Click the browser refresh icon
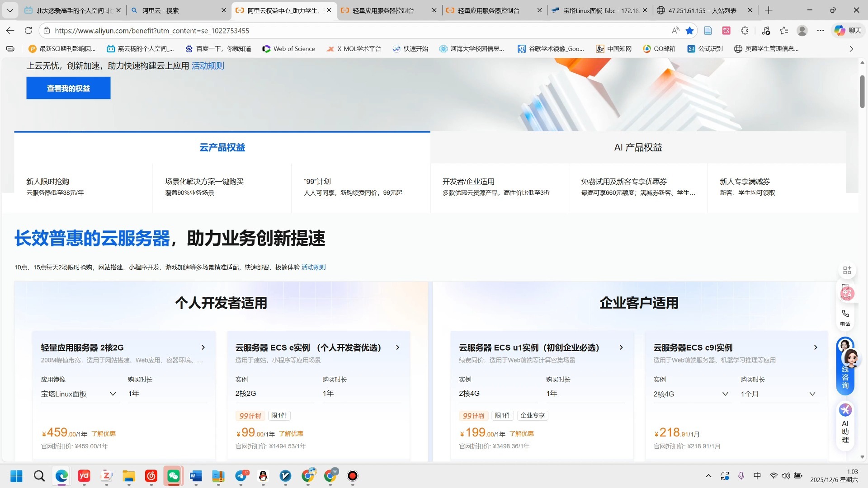 point(28,30)
